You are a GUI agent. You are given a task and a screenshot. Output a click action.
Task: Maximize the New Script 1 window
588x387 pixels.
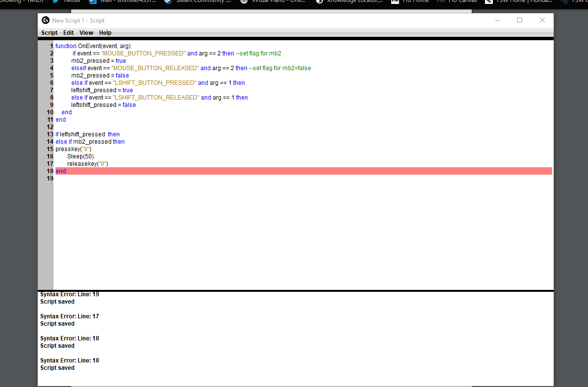click(x=520, y=20)
